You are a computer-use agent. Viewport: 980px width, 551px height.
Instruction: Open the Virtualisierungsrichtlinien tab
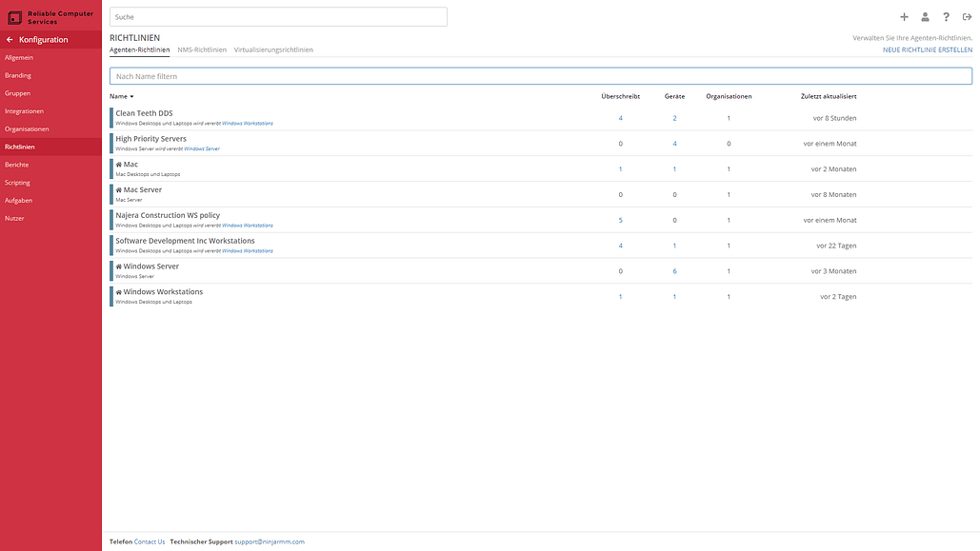(273, 50)
